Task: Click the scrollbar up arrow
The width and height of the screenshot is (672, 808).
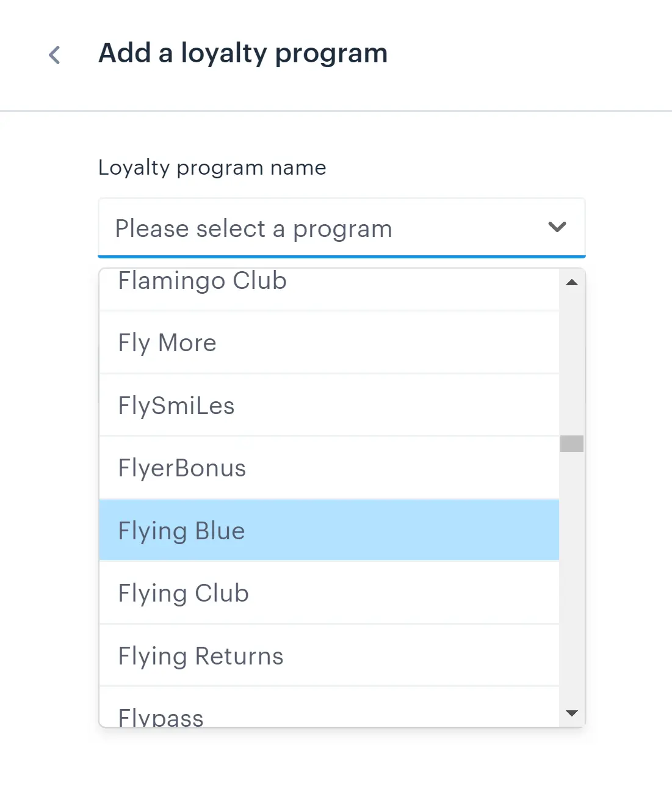Action: (x=572, y=283)
